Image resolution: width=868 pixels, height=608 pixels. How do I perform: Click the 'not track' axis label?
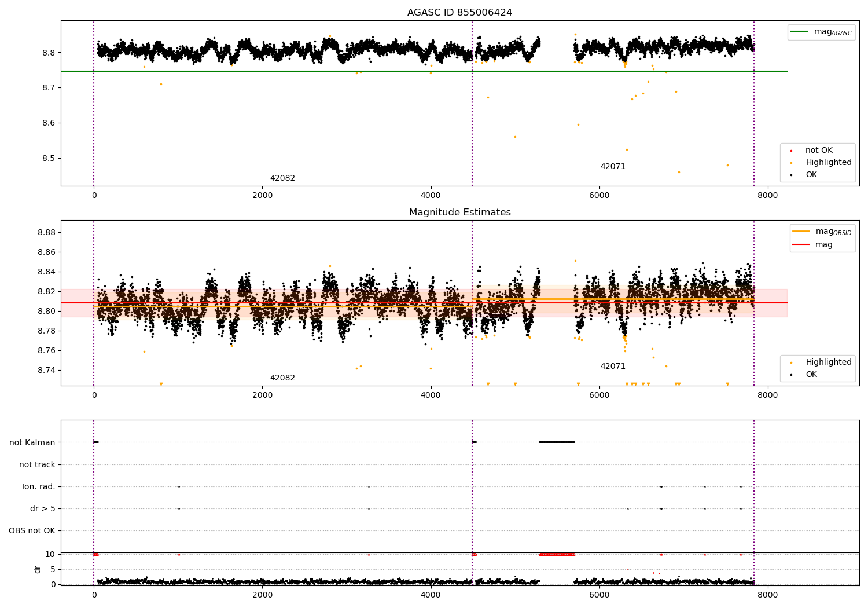coord(37,465)
